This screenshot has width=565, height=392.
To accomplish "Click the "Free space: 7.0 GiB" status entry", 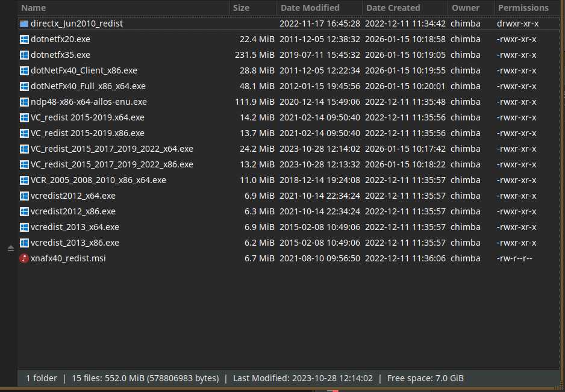I will point(425,378).
